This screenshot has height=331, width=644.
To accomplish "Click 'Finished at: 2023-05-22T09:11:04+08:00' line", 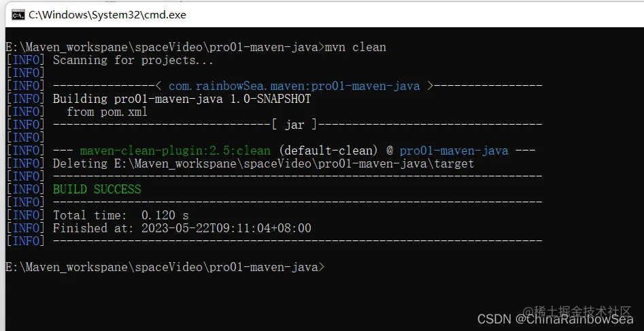I will [x=182, y=227].
